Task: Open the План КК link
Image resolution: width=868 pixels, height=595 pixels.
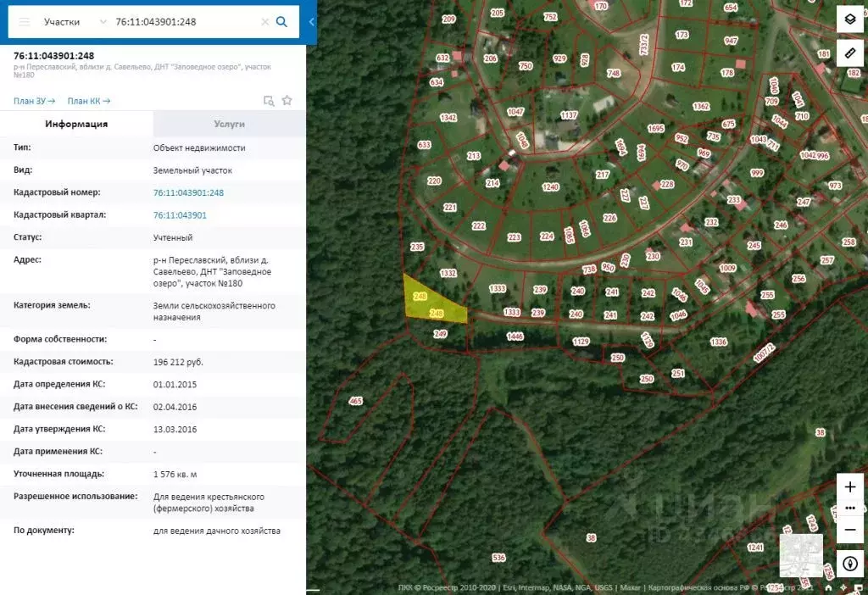Action: 89,101
